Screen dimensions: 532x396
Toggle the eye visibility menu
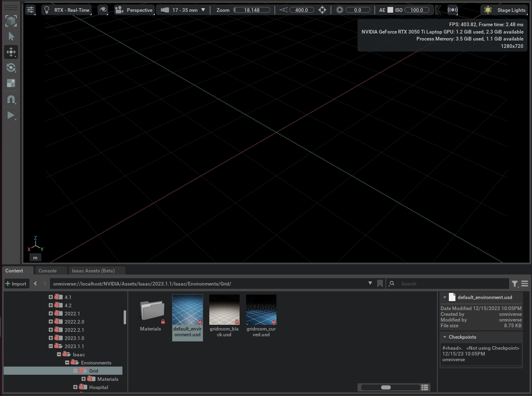coord(103,10)
